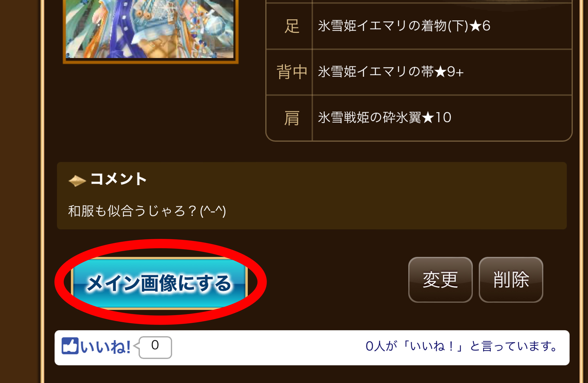
Task: Click the gold diamond icon beside コメント
Action: (x=77, y=180)
